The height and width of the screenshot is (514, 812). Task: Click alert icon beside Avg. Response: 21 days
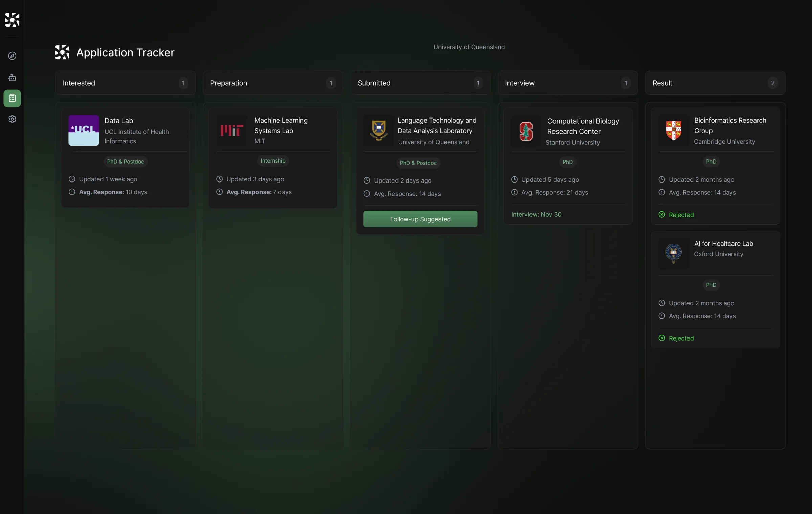point(514,192)
